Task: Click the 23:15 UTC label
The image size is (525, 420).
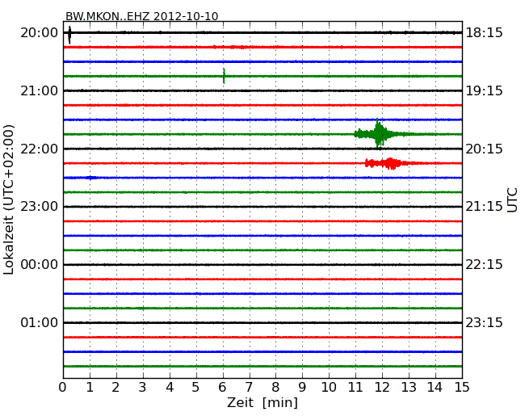Action: pyautogui.click(x=484, y=322)
